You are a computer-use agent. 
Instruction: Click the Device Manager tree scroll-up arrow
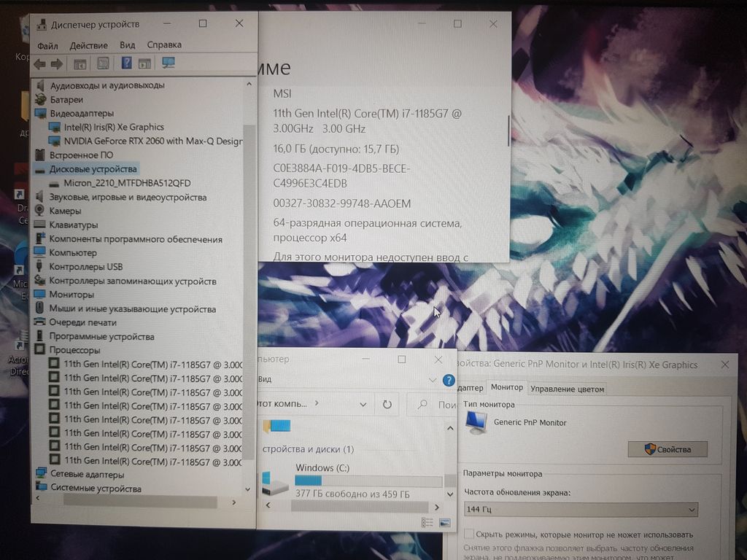click(249, 85)
